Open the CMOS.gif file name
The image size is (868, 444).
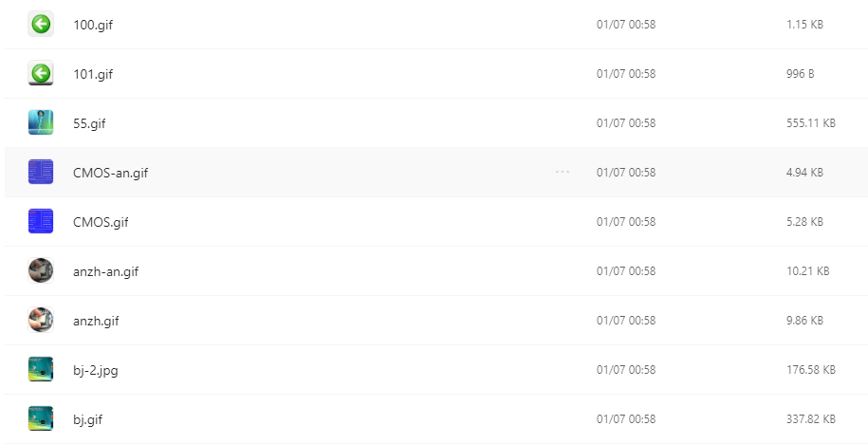101,222
